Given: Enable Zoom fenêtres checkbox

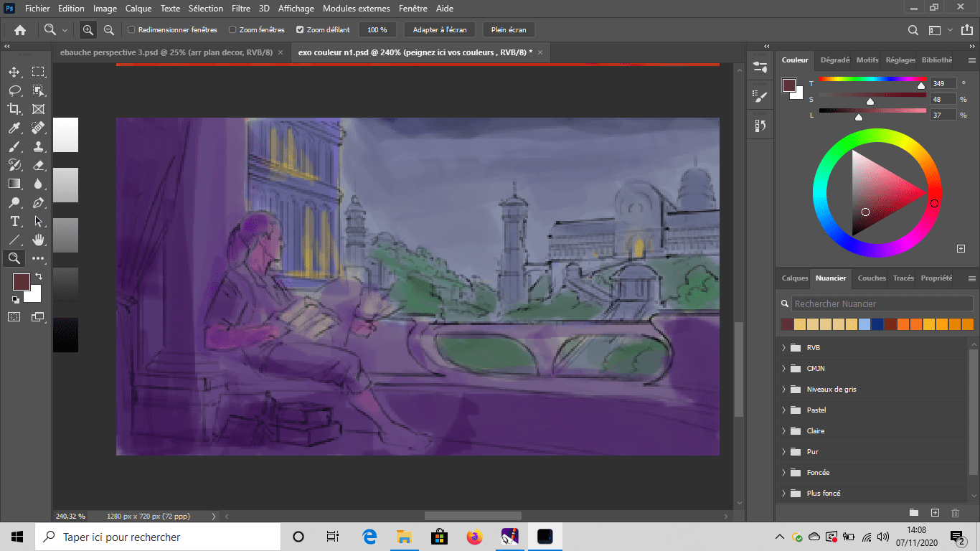Looking at the screenshot, I should point(232,30).
